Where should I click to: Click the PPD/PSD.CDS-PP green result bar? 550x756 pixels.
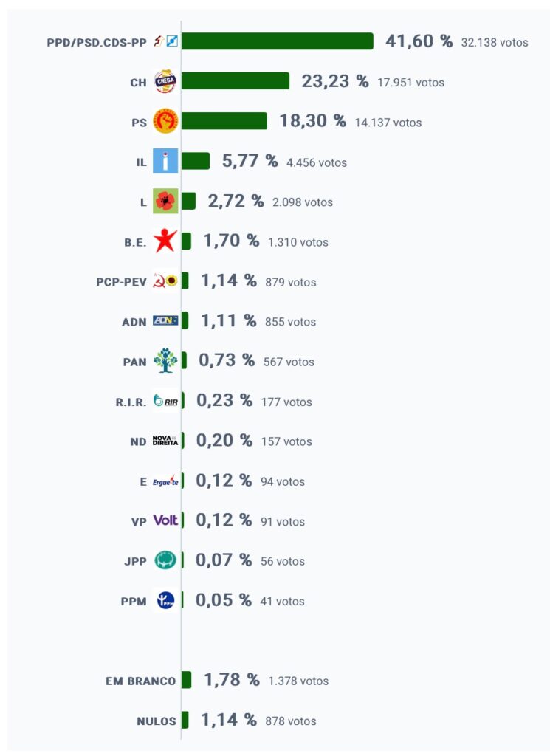click(x=277, y=41)
